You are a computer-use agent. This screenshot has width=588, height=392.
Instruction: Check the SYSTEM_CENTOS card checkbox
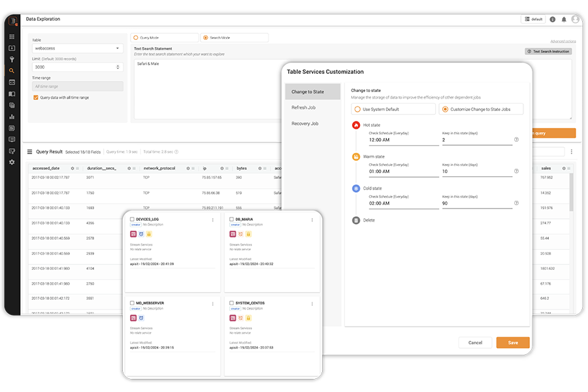click(231, 302)
